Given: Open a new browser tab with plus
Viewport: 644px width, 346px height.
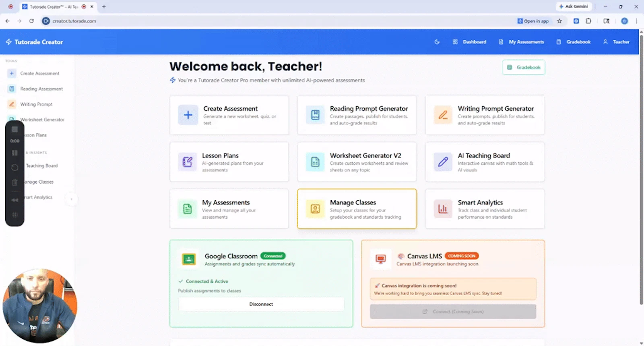Looking at the screenshot, I should (x=104, y=6).
